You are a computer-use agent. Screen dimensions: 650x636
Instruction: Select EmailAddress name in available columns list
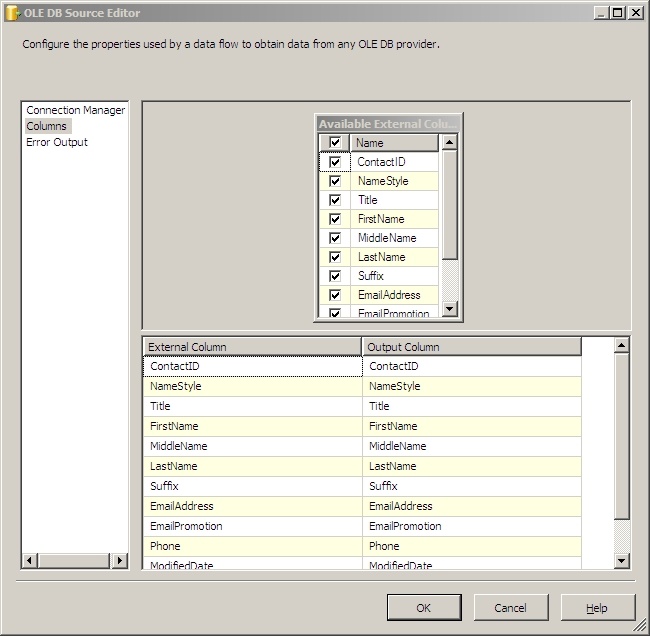[x=394, y=295]
